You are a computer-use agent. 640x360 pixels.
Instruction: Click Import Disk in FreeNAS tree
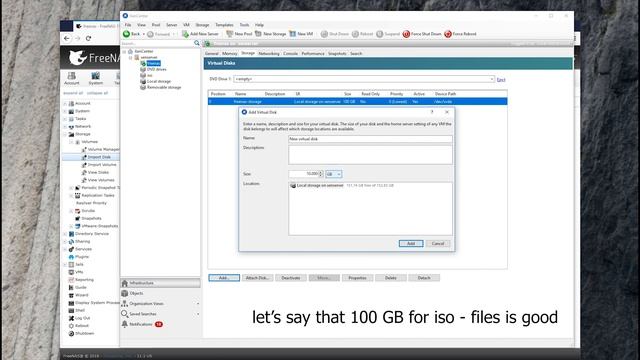(99, 157)
